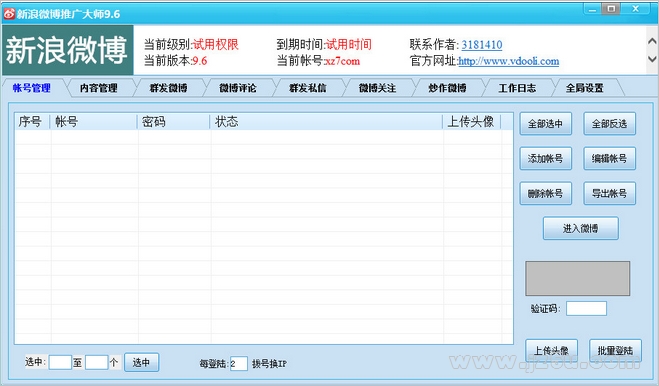The width and height of the screenshot is (659, 386).
Task: Click the 试用时间 expiry text
Action: coord(348,45)
